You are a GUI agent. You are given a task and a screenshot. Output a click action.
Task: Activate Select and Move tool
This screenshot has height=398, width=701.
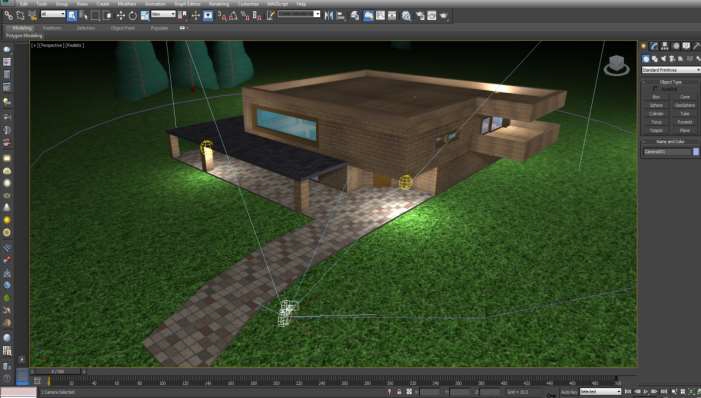coord(121,16)
